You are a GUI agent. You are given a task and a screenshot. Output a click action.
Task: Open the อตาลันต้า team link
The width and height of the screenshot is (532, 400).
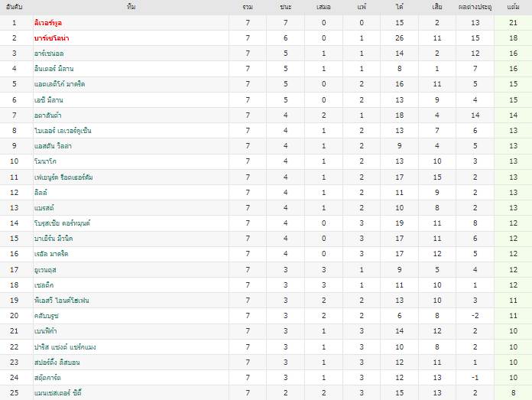click(48, 115)
